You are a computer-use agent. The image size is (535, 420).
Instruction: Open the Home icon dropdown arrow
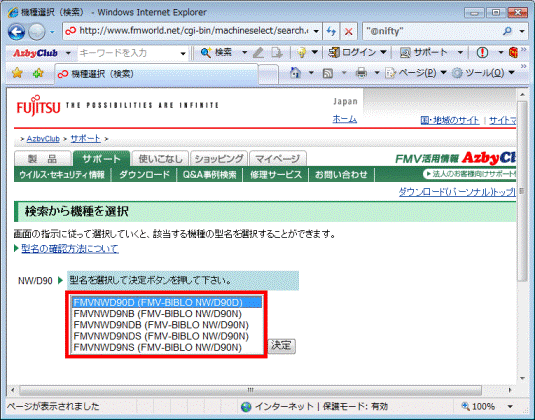(311, 73)
